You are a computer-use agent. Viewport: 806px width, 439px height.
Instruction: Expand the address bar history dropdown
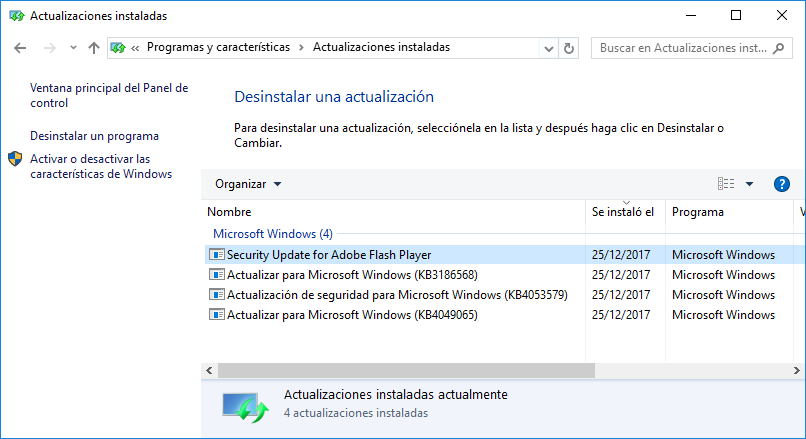tap(548, 48)
